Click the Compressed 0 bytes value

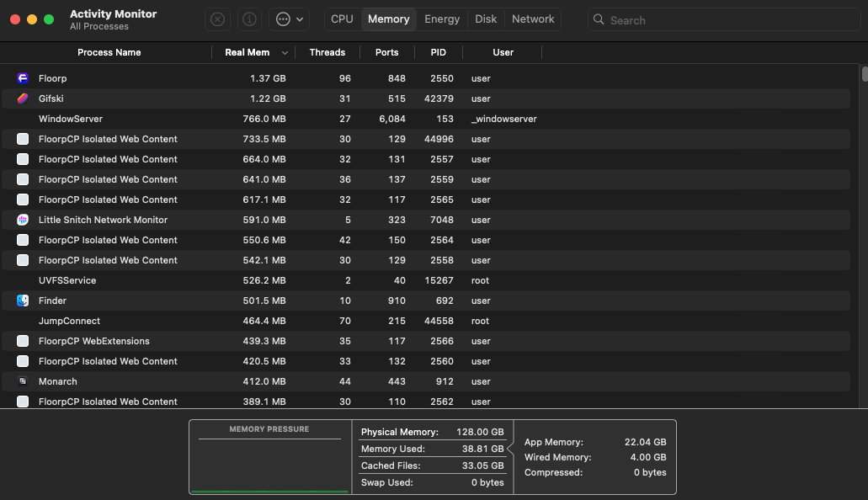click(650, 473)
